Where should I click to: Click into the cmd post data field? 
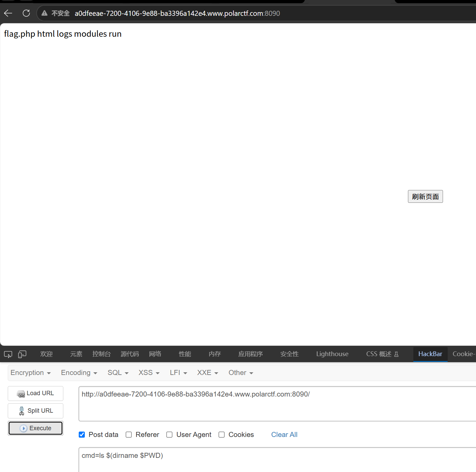pyautogui.click(x=277, y=460)
